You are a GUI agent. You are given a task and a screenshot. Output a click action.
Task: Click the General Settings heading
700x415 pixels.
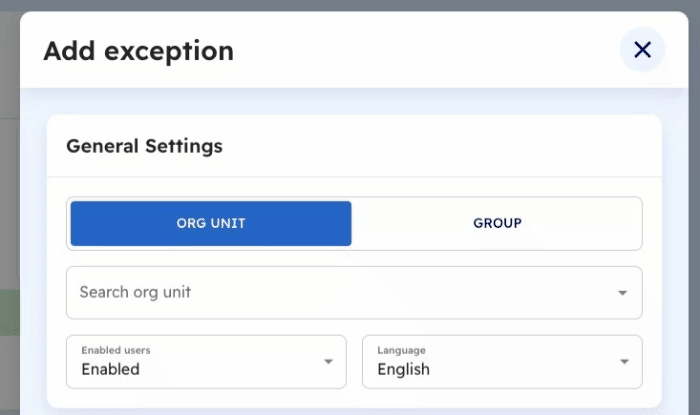click(x=144, y=146)
